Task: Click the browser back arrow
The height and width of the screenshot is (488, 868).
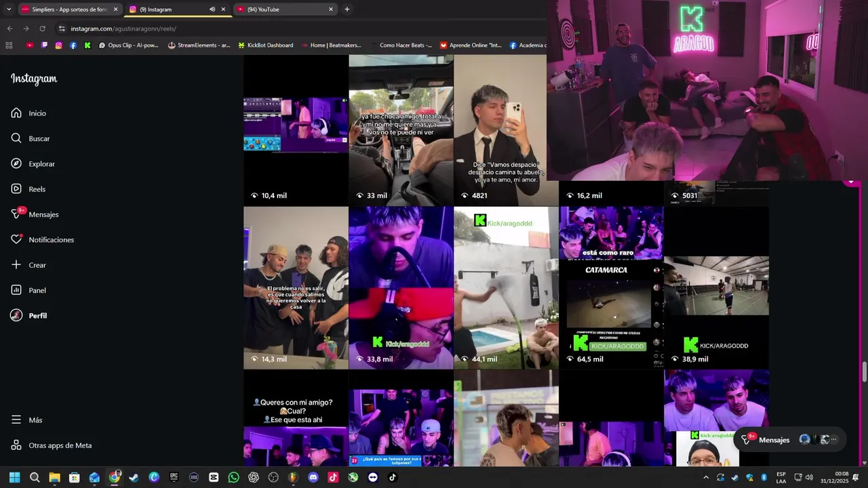Action: pos(9,28)
